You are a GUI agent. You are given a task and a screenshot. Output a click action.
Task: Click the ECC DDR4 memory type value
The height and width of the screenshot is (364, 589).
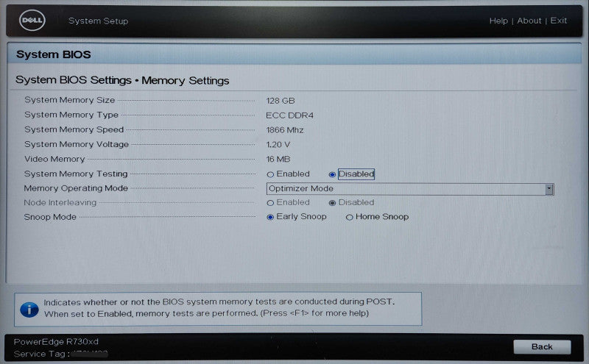pyautogui.click(x=289, y=115)
